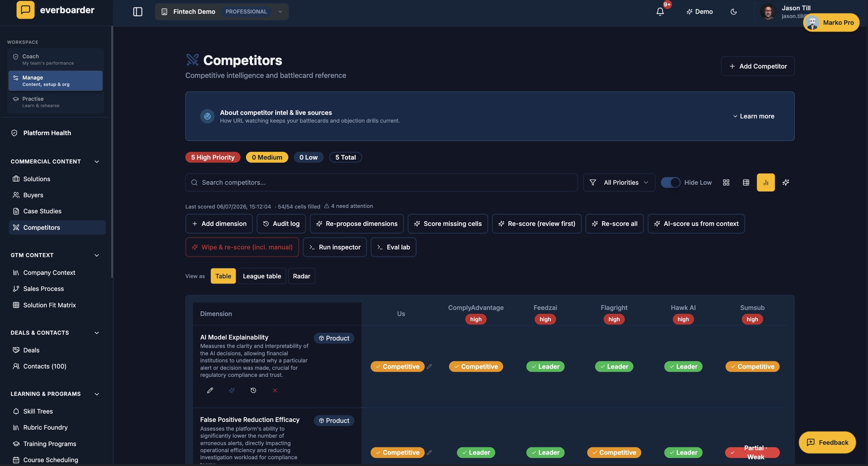Toggle the sidebar panel icon
This screenshot has width=868, height=466.
point(137,12)
